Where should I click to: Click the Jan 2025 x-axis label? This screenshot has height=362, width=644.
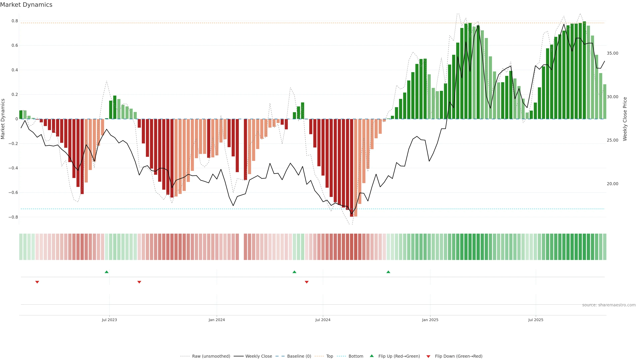430,320
